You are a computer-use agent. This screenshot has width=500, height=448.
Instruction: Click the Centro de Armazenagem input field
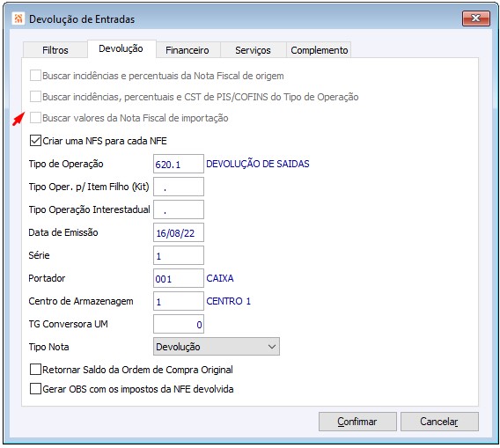click(x=179, y=301)
